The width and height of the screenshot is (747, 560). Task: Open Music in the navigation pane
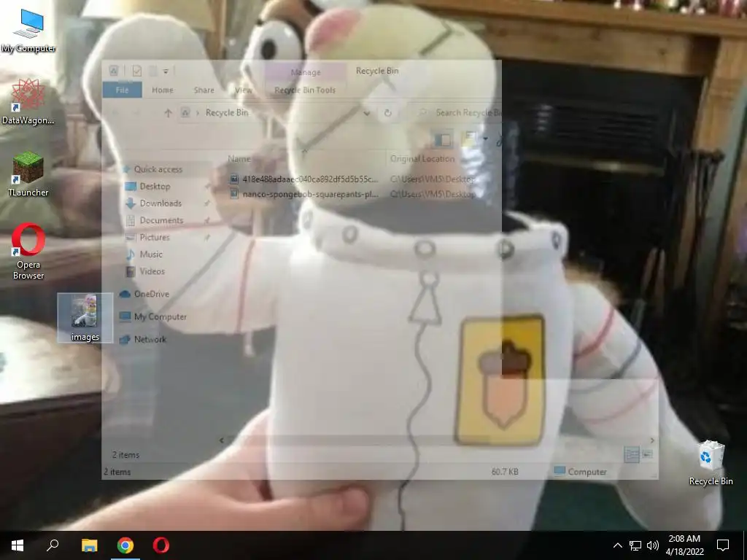click(x=151, y=254)
